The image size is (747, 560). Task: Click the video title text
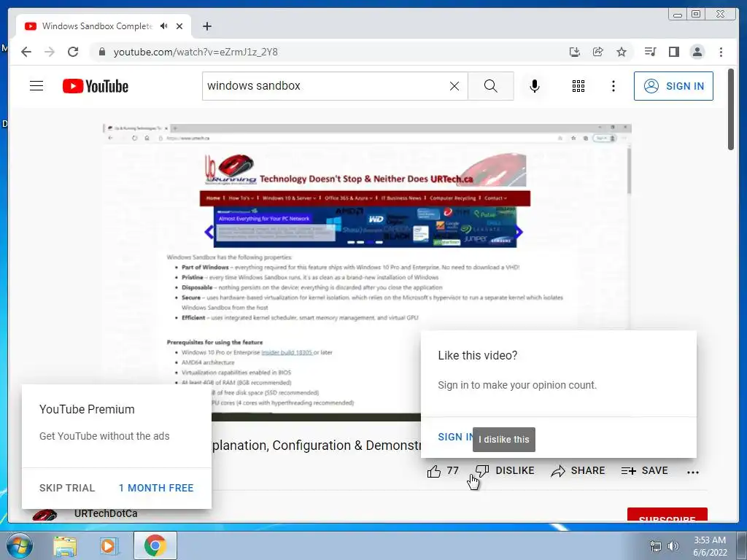(x=317, y=446)
